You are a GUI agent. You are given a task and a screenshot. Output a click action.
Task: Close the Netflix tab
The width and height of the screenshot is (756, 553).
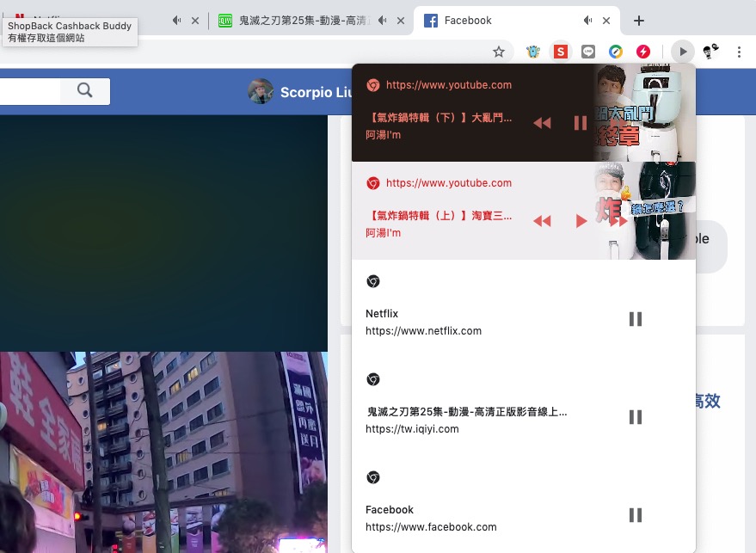coord(194,21)
